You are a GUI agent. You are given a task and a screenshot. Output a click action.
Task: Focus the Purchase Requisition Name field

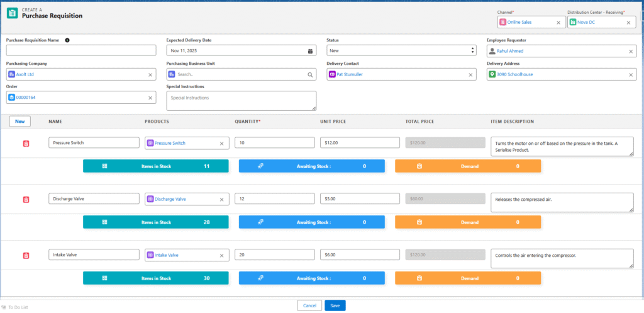pyautogui.click(x=81, y=51)
